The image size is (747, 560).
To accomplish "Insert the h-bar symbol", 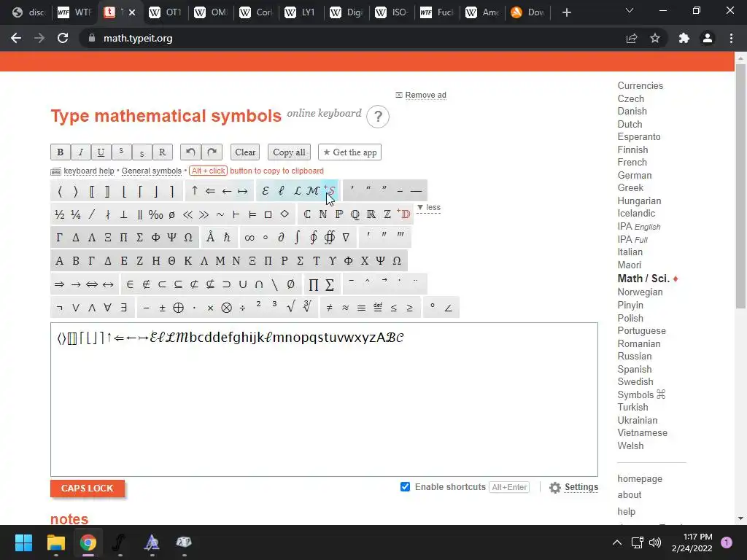I will click(227, 238).
